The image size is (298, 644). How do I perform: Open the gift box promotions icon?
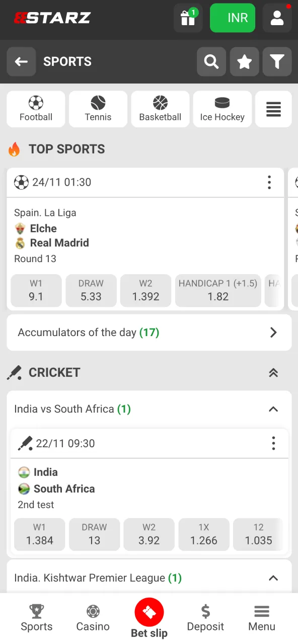tap(188, 18)
